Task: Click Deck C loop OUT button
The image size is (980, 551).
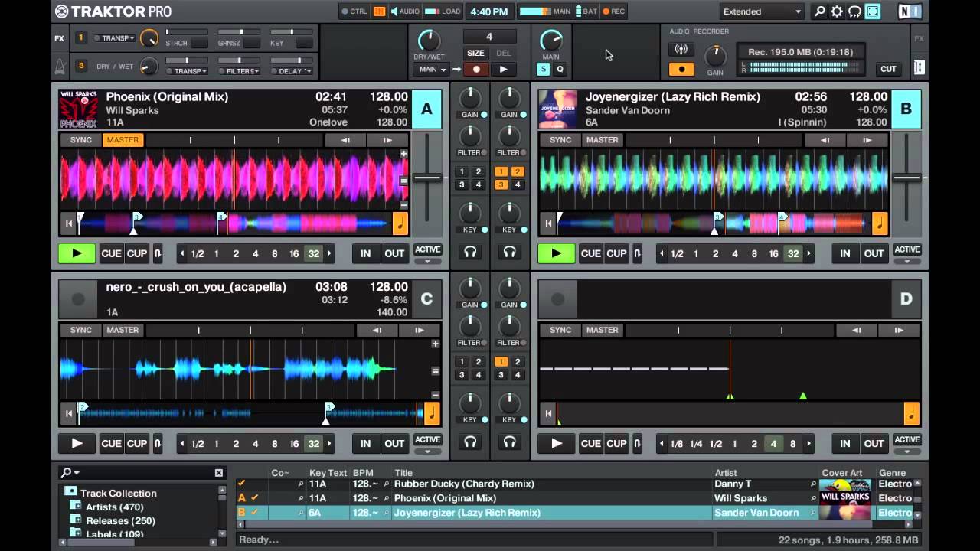Action: pos(394,443)
